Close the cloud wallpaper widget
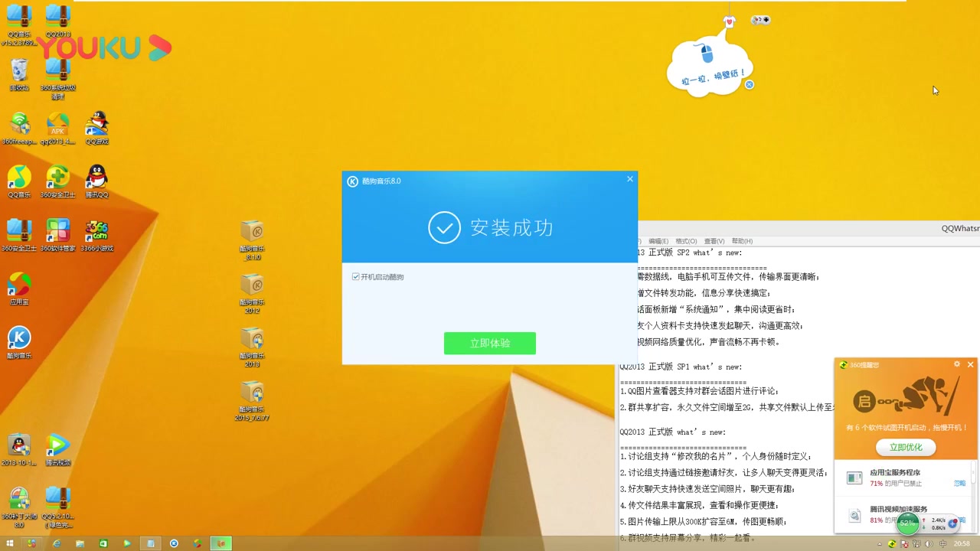 (750, 84)
